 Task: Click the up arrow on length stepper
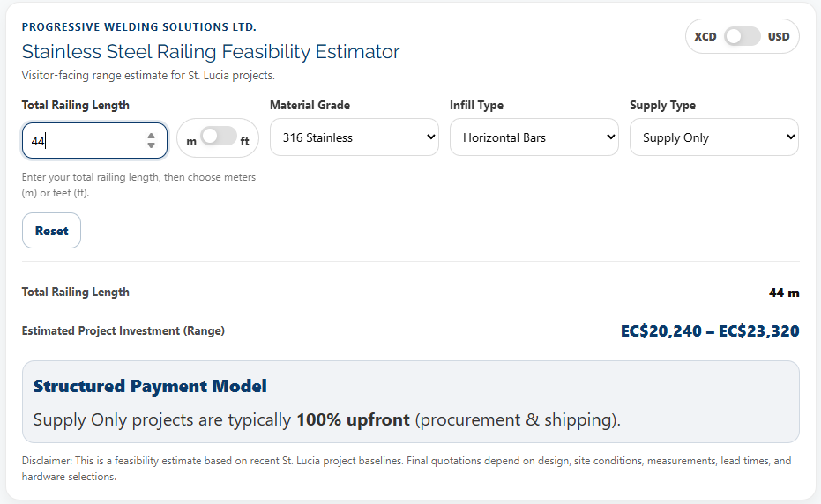152,135
